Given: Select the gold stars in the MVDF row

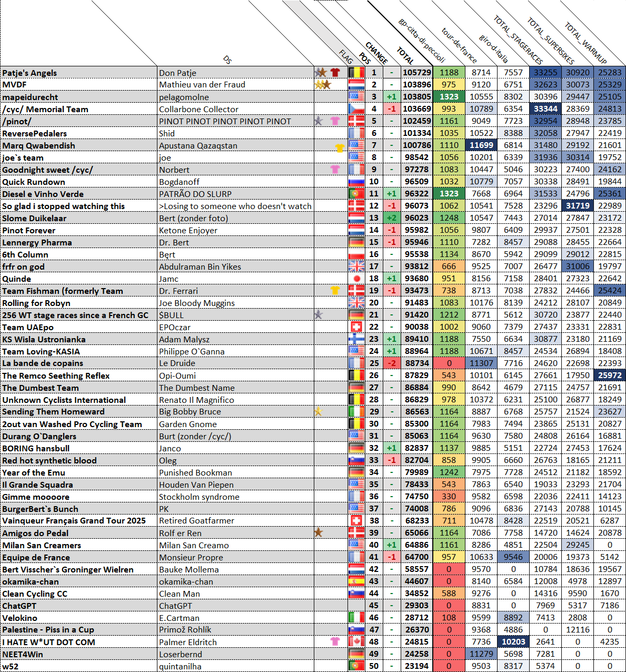Looking at the screenshot, I should pyautogui.click(x=322, y=84).
